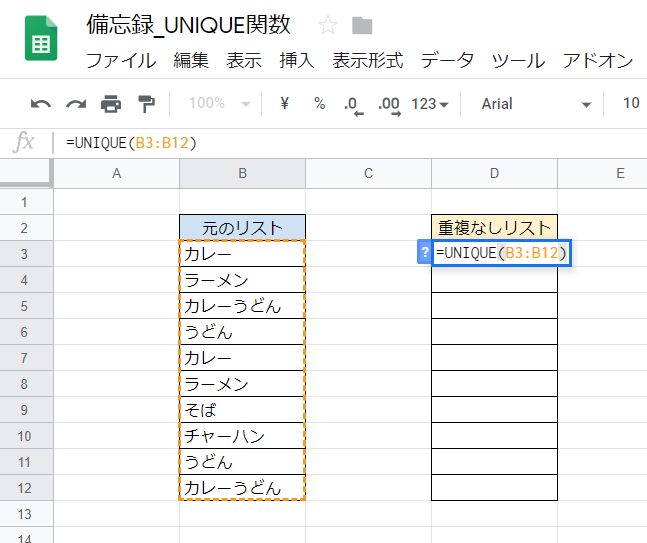Click cell B6 containing うどん
647x543 pixels.
[243, 332]
